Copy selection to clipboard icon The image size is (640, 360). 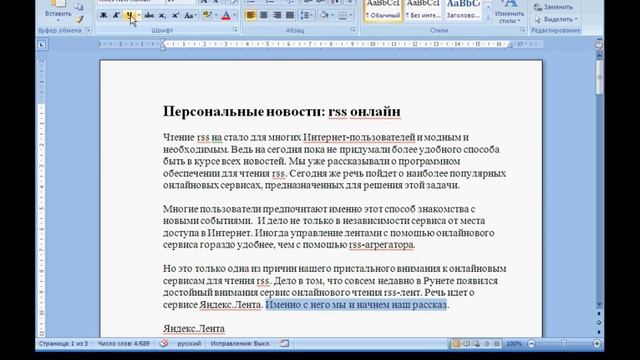coord(79,7)
